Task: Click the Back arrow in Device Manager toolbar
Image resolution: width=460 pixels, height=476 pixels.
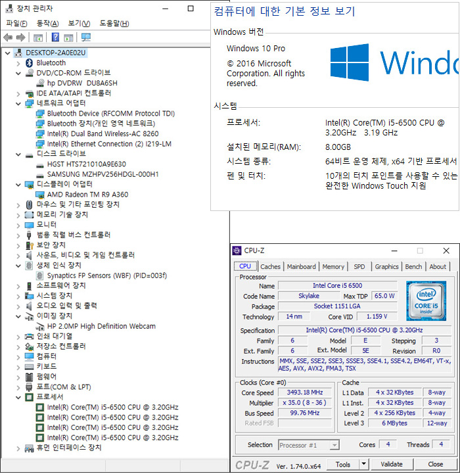Action: [8, 37]
